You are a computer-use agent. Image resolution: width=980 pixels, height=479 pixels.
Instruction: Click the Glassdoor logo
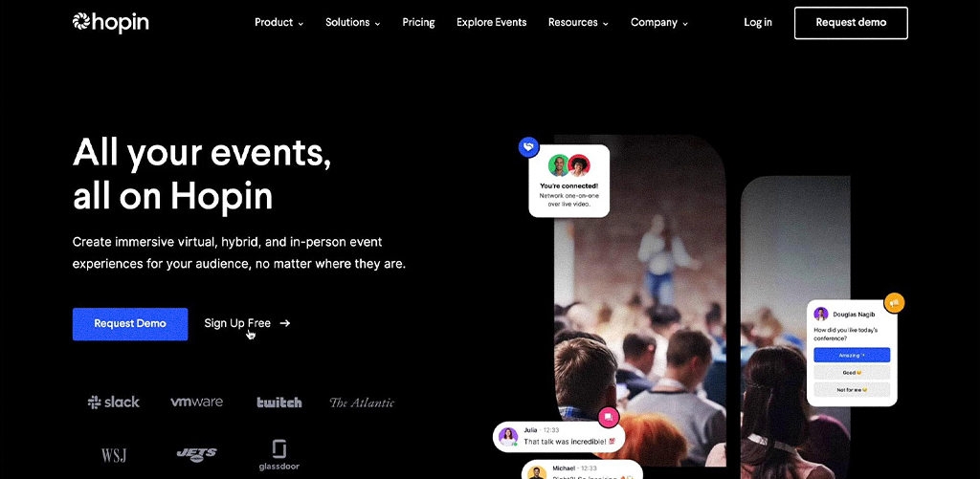(x=279, y=455)
